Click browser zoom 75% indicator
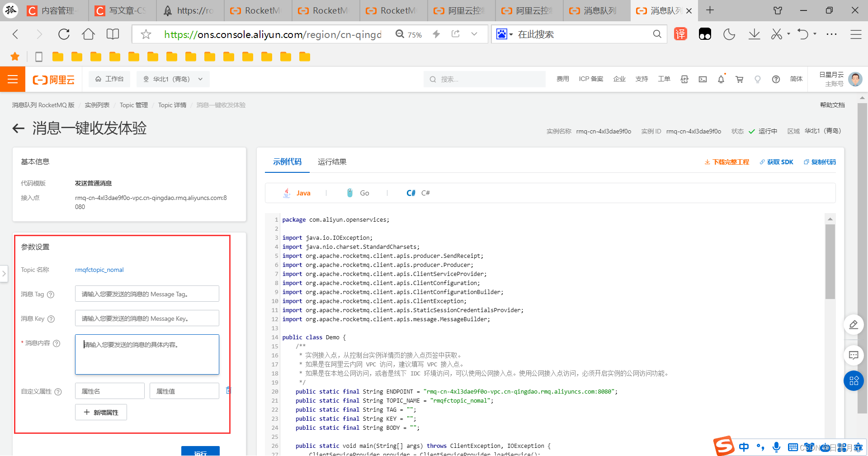Image resolution: width=868 pixels, height=456 pixels. pos(409,34)
